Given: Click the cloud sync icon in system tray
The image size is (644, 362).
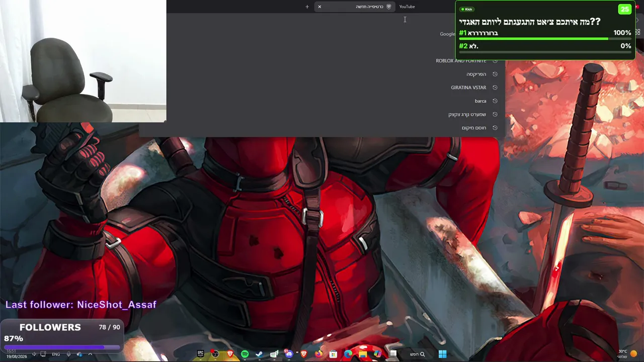Looking at the screenshot, I should (x=79, y=354).
